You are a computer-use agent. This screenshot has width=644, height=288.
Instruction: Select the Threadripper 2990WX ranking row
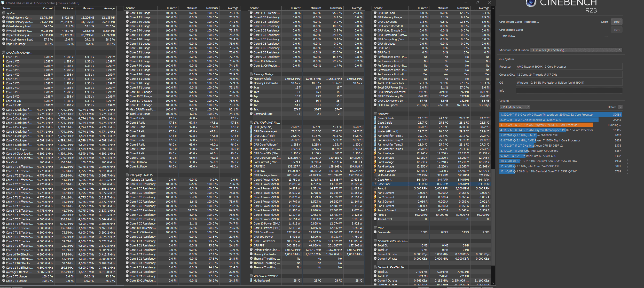(561, 115)
